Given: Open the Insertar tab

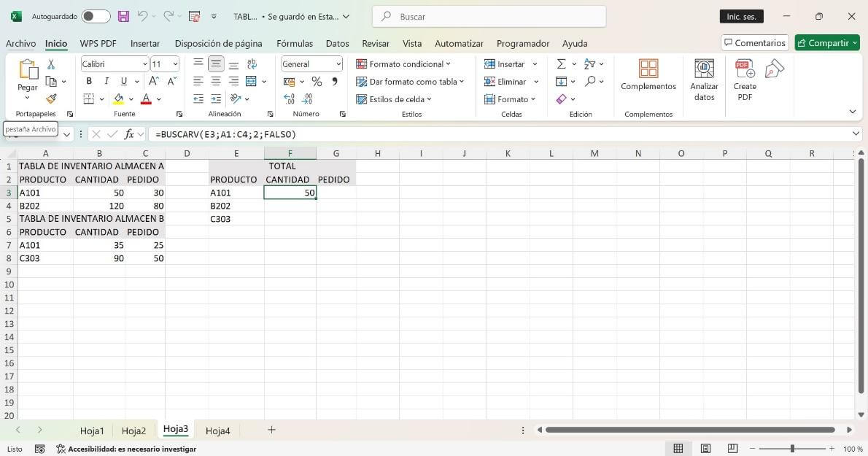Looking at the screenshot, I should [x=145, y=43].
